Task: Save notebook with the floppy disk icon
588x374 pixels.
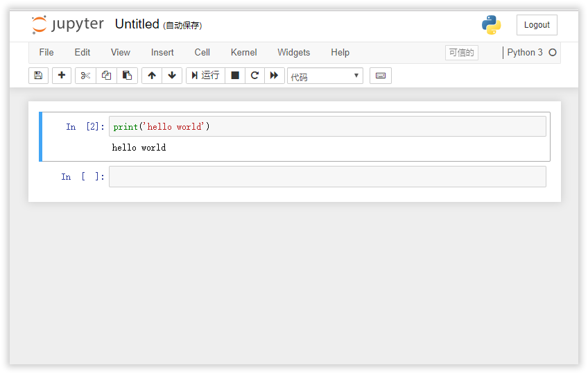Action: click(38, 76)
